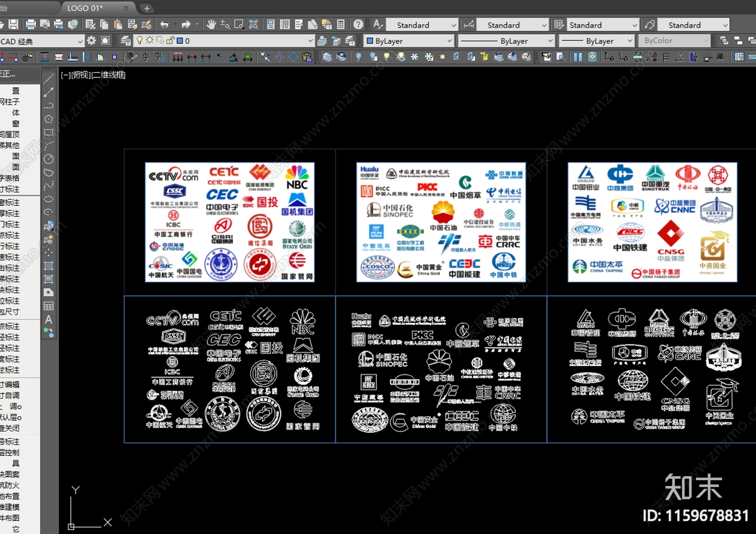Select the Table draw tool
This screenshot has height=534, width=756.
(48, 306)
